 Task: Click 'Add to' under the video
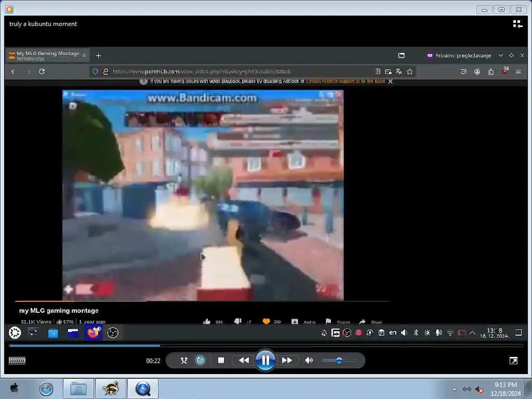(303, 322)
